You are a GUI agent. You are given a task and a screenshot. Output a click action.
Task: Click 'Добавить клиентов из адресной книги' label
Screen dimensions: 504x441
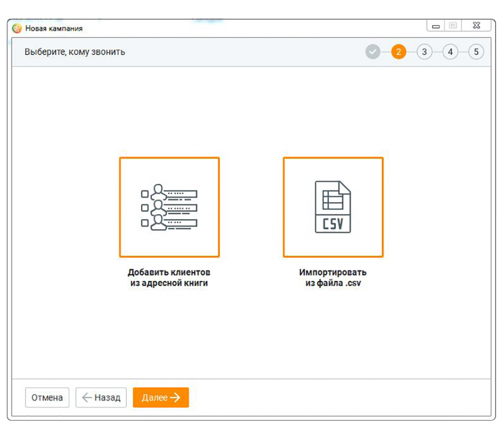click(x=169, y=278)
